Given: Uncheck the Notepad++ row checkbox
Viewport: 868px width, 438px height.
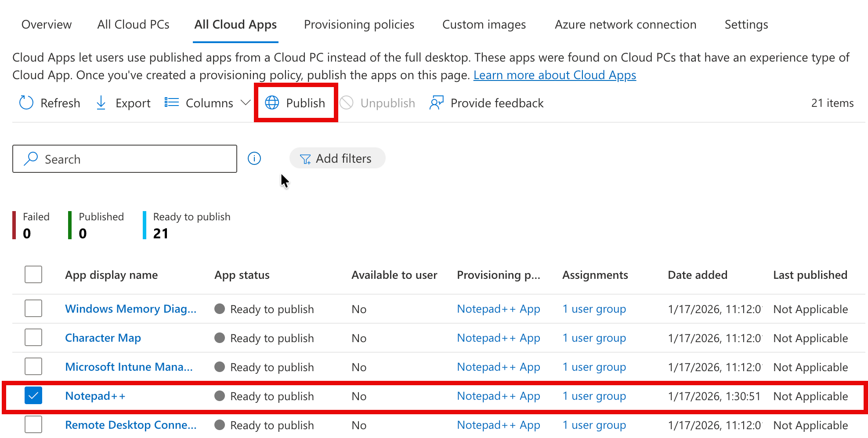Looking at the screenshot, I should coord(33,396).
